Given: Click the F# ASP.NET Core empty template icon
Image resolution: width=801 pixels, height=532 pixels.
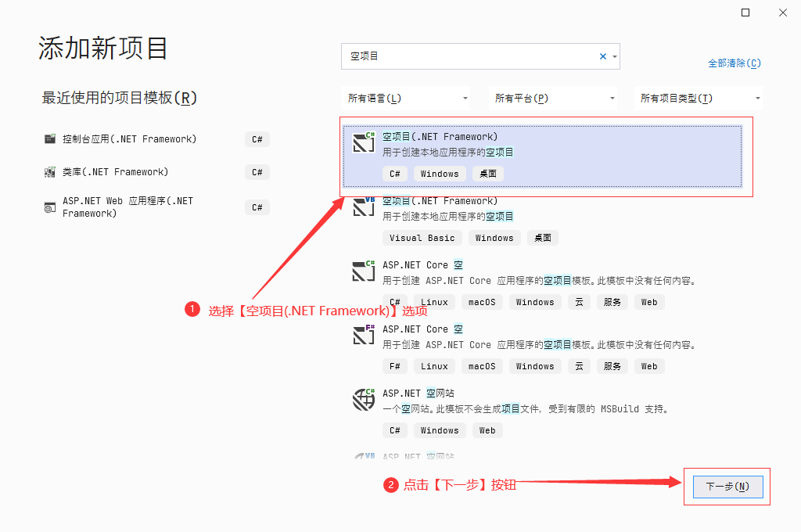Looking at the screenshot, I should click(364, 335).
